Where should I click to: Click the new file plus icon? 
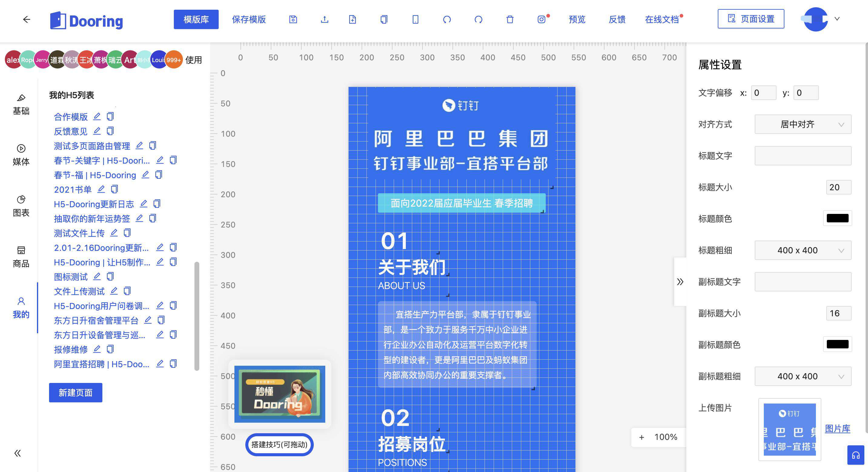353,20
